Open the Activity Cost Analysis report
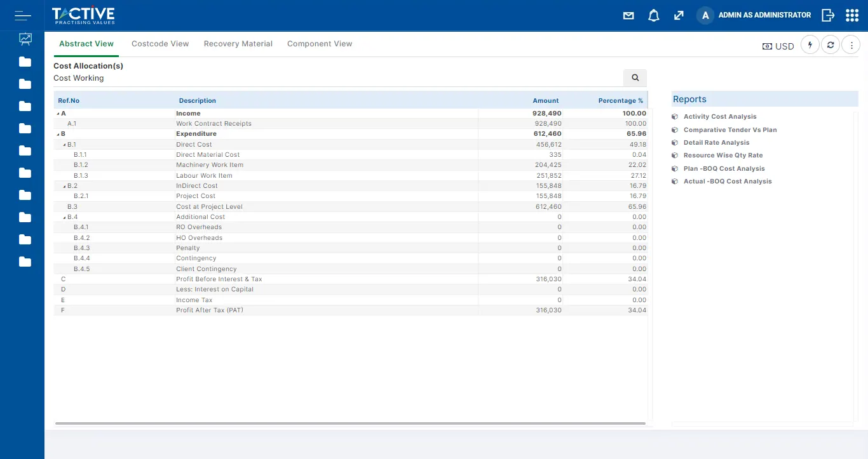The height and width of the screenshot is (459, 868). pyautogui.click(x=719, y=117)
